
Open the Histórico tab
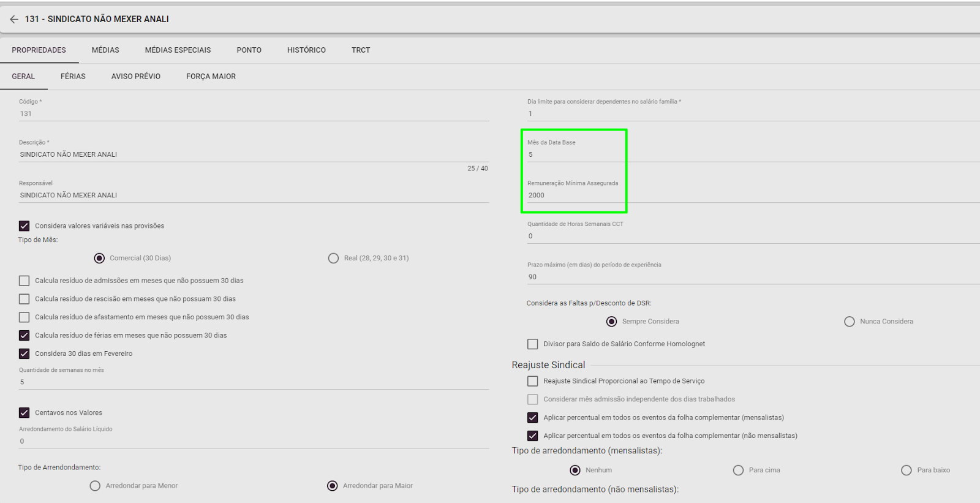[306, 50]
